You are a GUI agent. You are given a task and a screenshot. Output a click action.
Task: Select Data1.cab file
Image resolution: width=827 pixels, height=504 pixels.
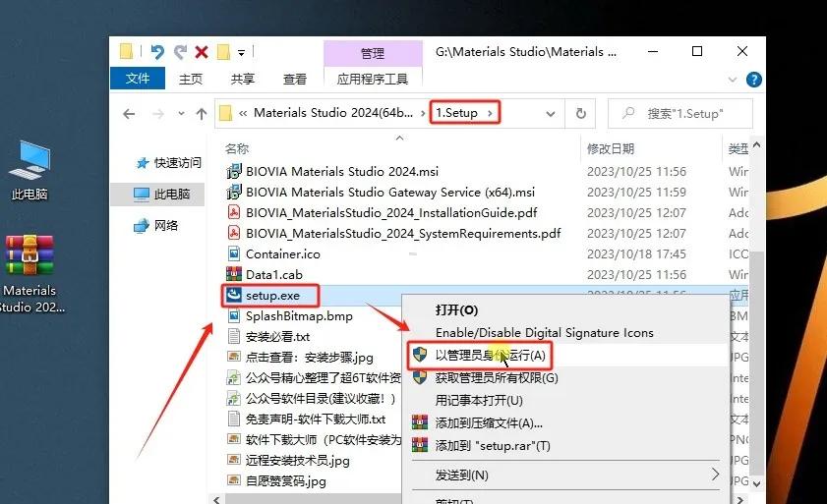click(x=273, y=275)
